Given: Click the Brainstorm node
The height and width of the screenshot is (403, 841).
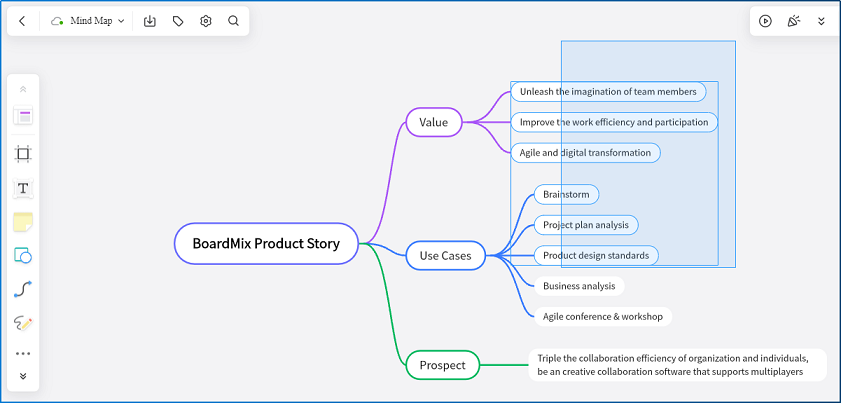Looking at the screenshot, I should pyautogui.click(x=566, y=195).
